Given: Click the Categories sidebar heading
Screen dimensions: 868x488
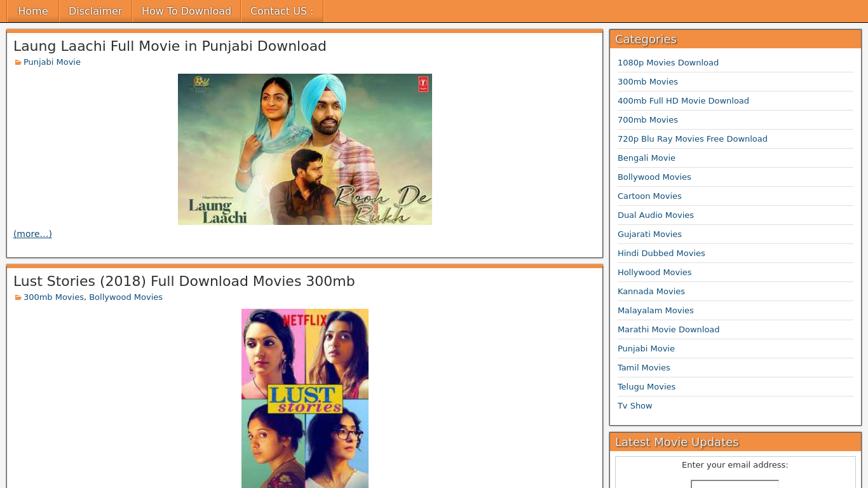Looking at the screenshot, I should 646,39.
